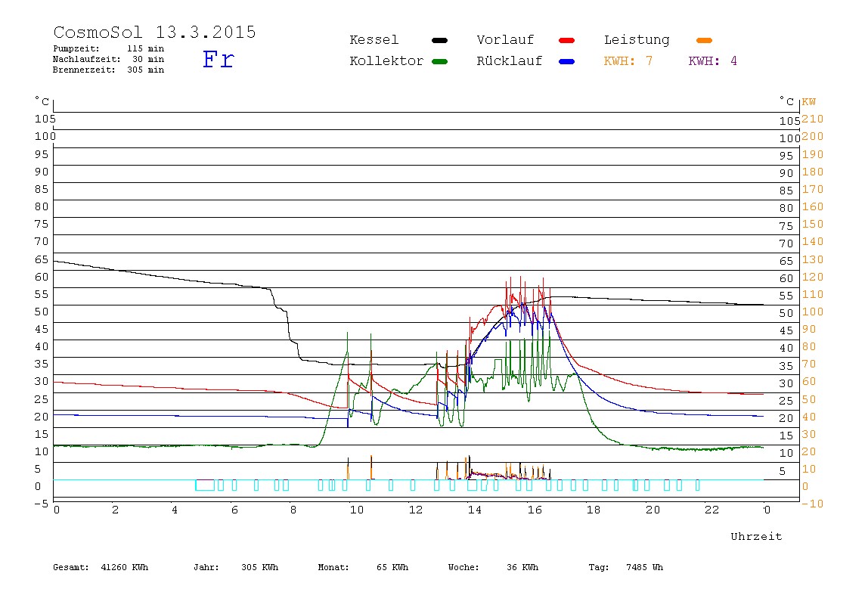Click the '14' hour tick on time axis
The width and height of the screenshot is (868, 614).
coord(475,510)
